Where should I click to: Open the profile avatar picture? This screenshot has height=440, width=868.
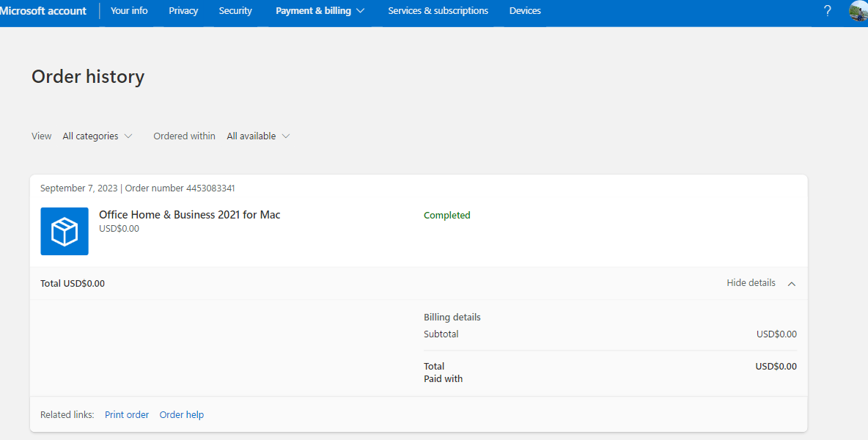click(858, 11)
